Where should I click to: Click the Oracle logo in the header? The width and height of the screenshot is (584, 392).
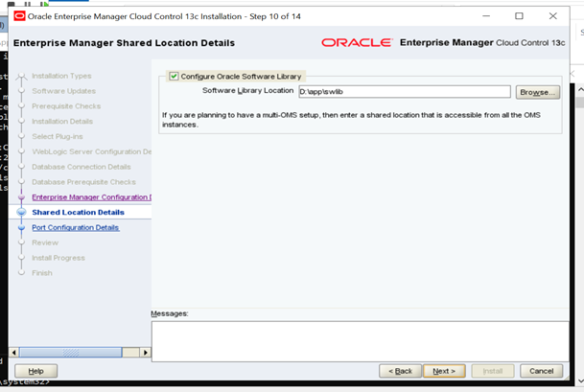[356, 43]
